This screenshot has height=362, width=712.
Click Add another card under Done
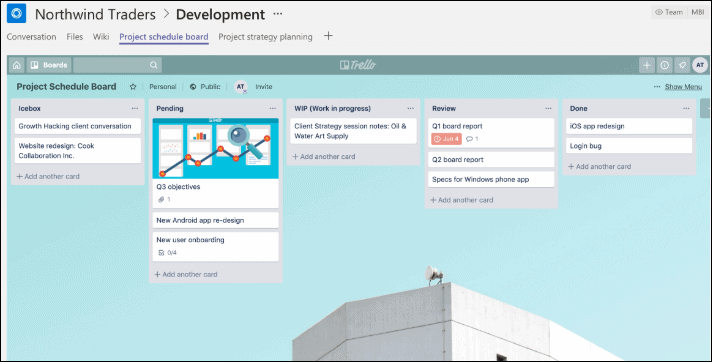point(599,167)
